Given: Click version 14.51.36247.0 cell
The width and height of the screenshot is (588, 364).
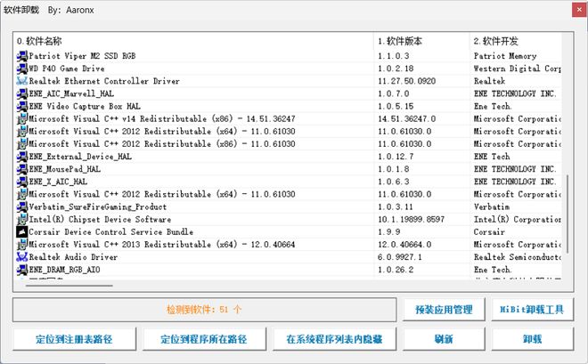Looking at the screenshot, I should point(407,119).
